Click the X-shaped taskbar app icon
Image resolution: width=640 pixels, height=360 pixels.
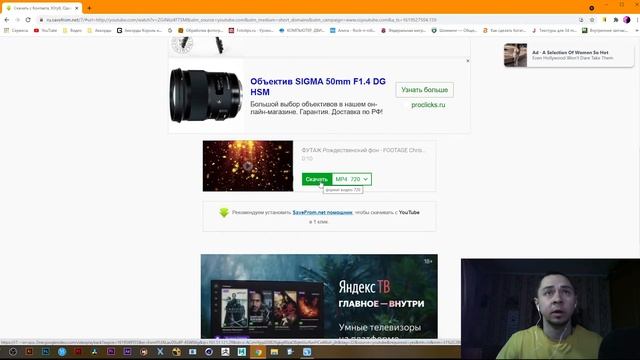(x=160, y=351)
